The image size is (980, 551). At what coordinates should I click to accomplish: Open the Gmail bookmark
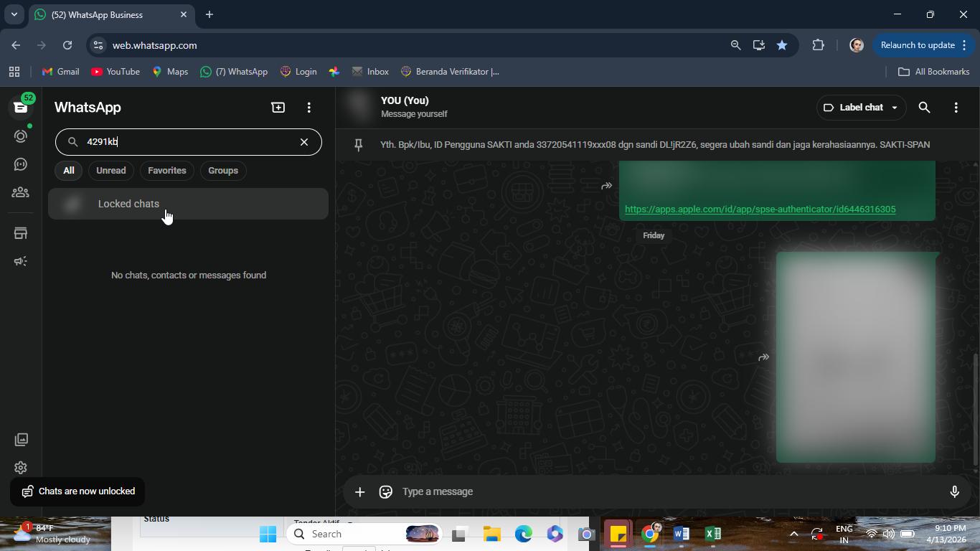pyautogui.click(x=61, y=72)
